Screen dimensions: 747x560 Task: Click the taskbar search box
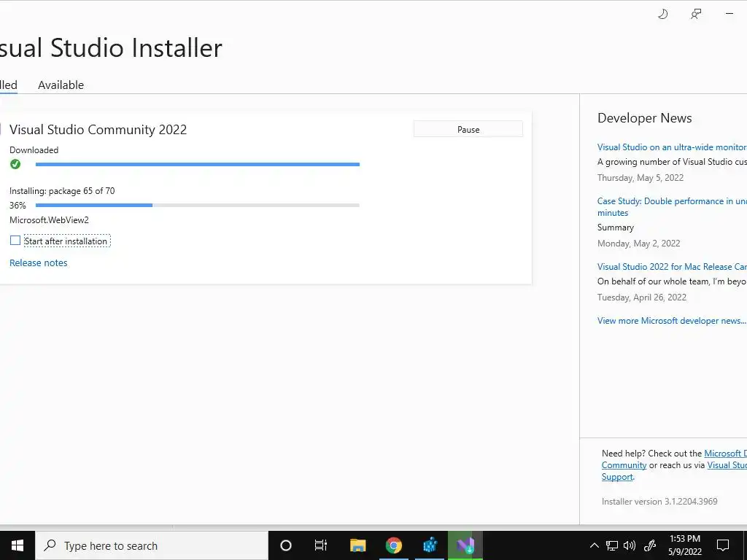click(x=152, y=545)
